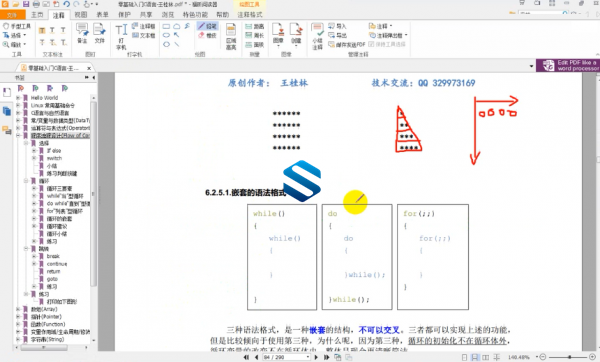Choose the Cloud drawing shape

177,26
